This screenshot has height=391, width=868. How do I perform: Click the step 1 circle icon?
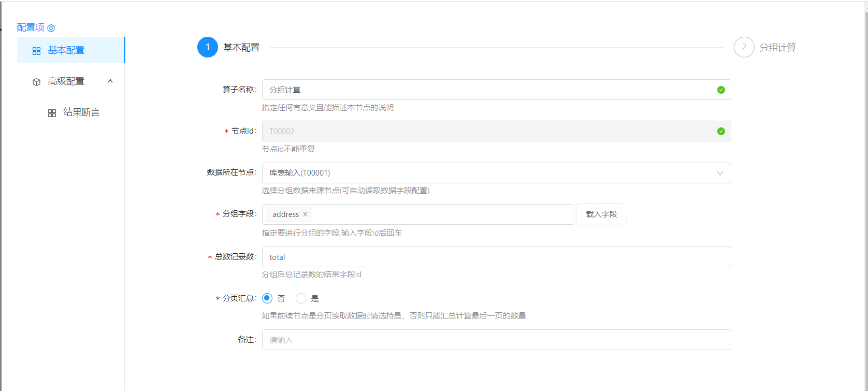[x=208, y=48]
